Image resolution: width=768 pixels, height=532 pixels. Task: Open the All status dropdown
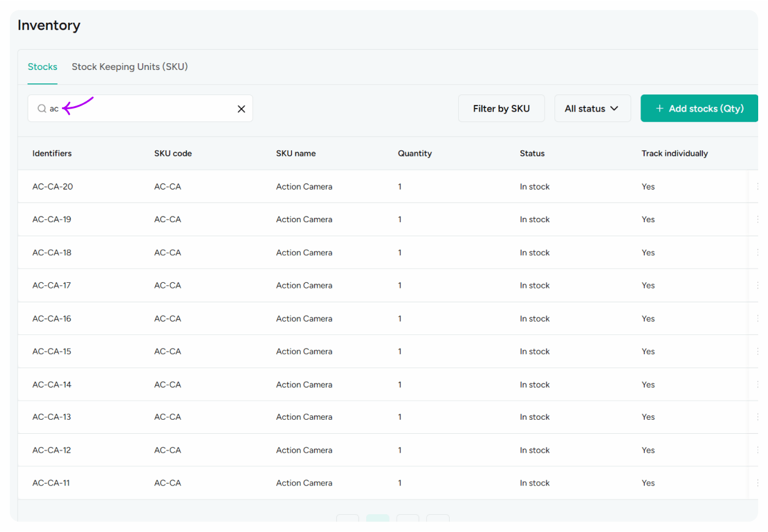pos(593,108)
